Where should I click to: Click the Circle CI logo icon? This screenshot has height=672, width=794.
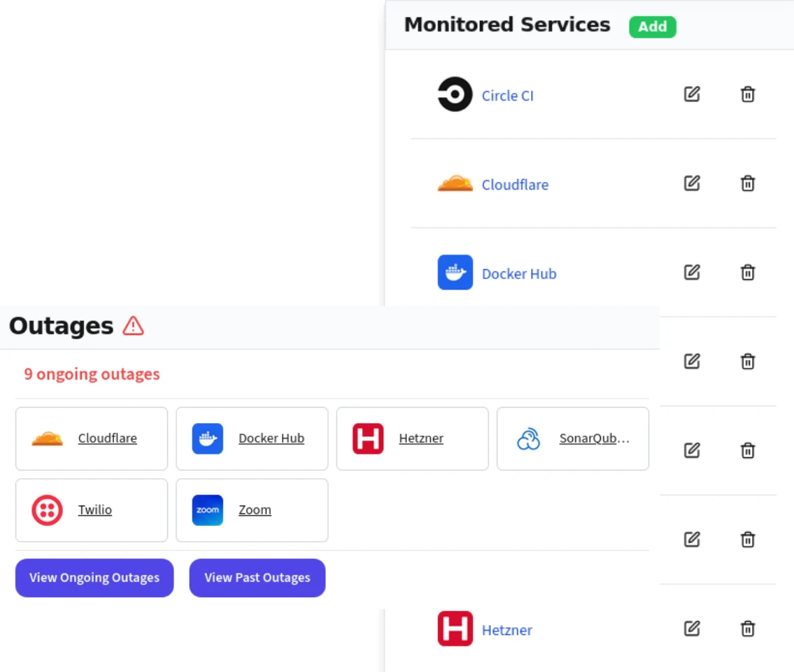[455, 94]
